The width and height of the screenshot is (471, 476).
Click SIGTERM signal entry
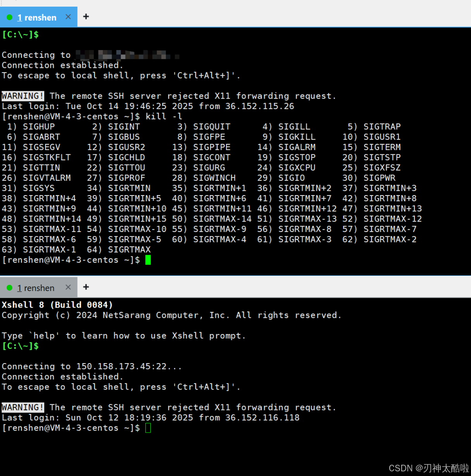pyautogui.click(x=382, y=147)
